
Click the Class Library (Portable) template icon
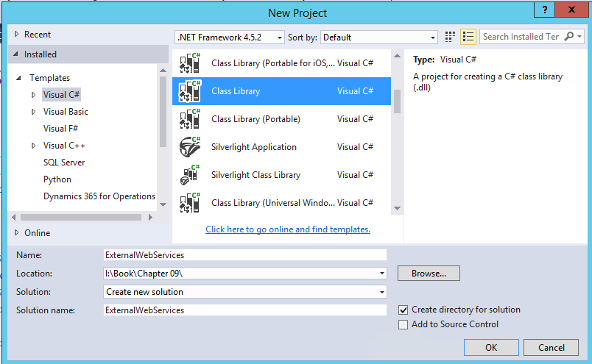(x=190, y=119)
